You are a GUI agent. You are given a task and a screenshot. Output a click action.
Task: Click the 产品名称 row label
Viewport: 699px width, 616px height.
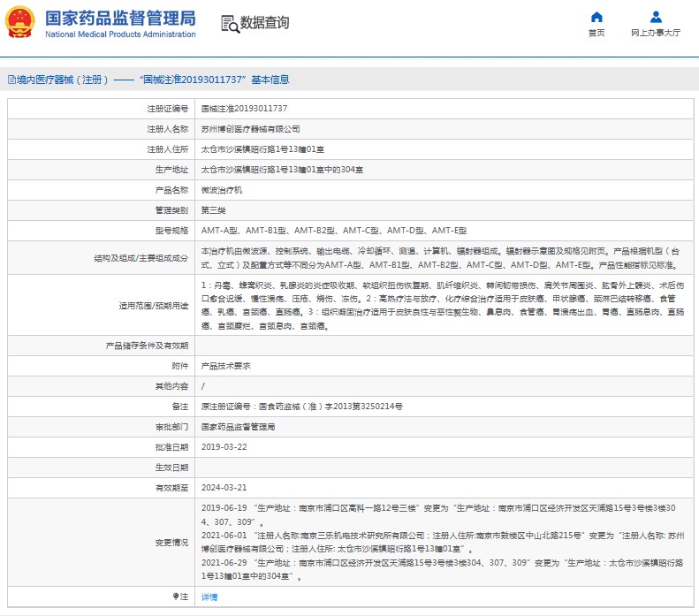click(171, 190)
